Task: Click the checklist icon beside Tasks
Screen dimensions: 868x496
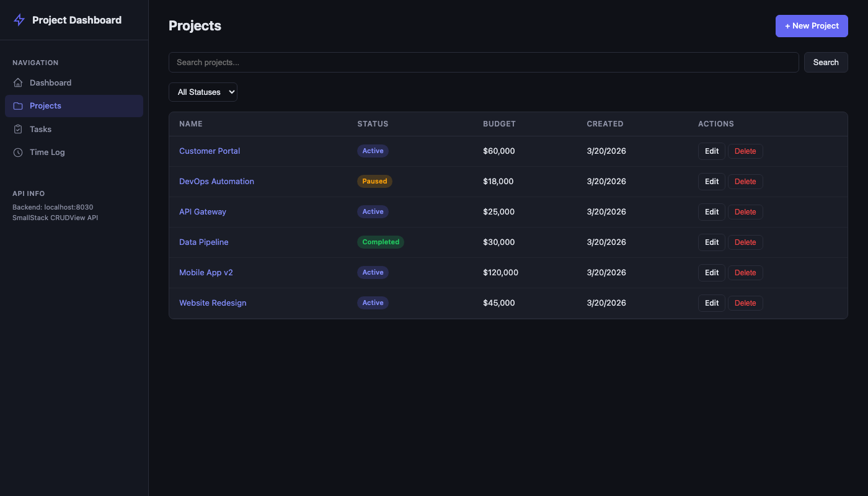Action: pos(18,129)
